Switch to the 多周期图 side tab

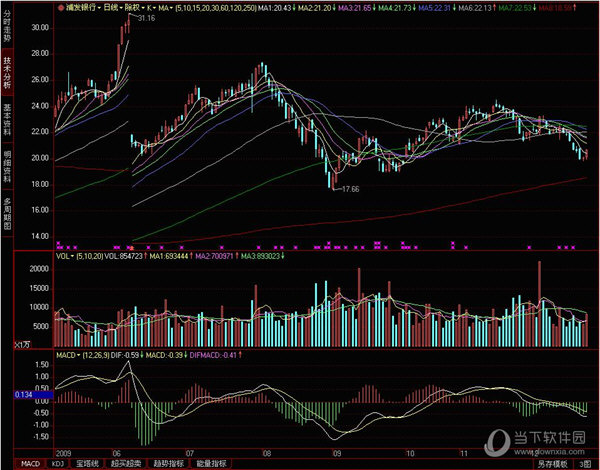coord(7,213)
